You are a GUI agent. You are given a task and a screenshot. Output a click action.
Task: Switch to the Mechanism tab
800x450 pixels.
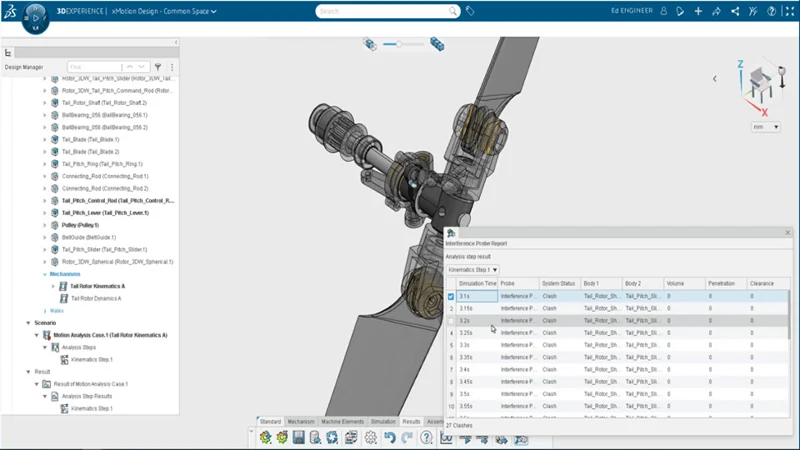(x=301, y=421)
